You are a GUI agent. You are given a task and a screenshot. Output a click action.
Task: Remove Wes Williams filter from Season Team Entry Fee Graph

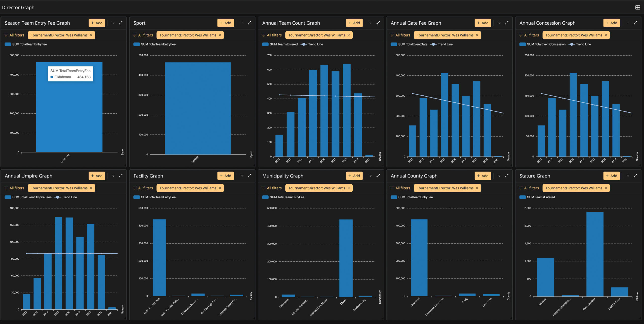click(91, 35)
